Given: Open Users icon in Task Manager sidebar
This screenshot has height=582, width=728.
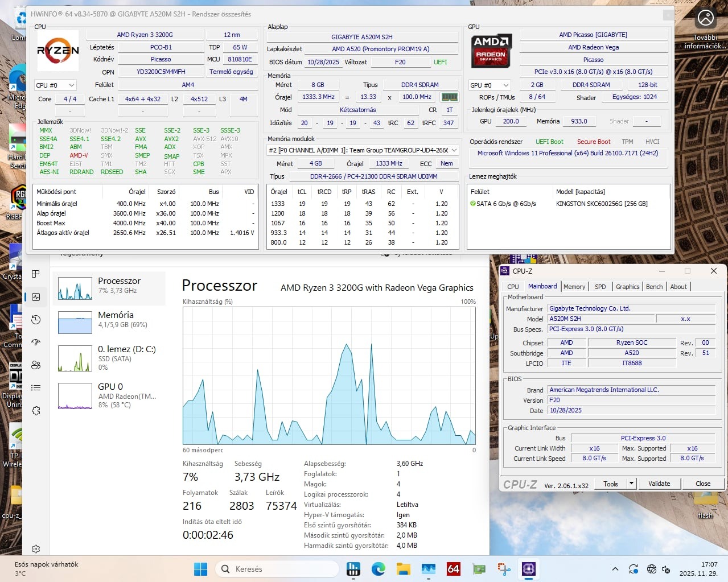Looking at the screenshot, I should (x=36, y=365).
